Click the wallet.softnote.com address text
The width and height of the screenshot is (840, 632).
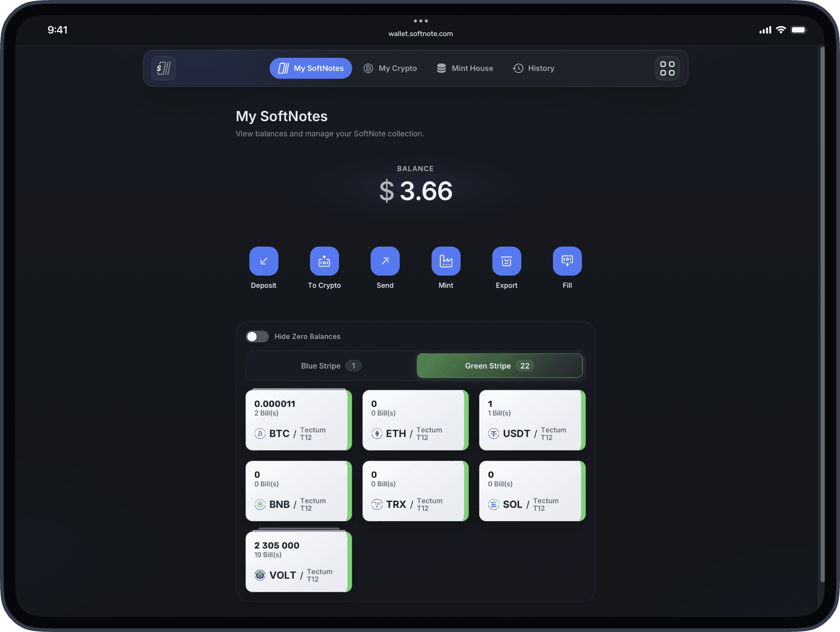(x=421, y=34)
